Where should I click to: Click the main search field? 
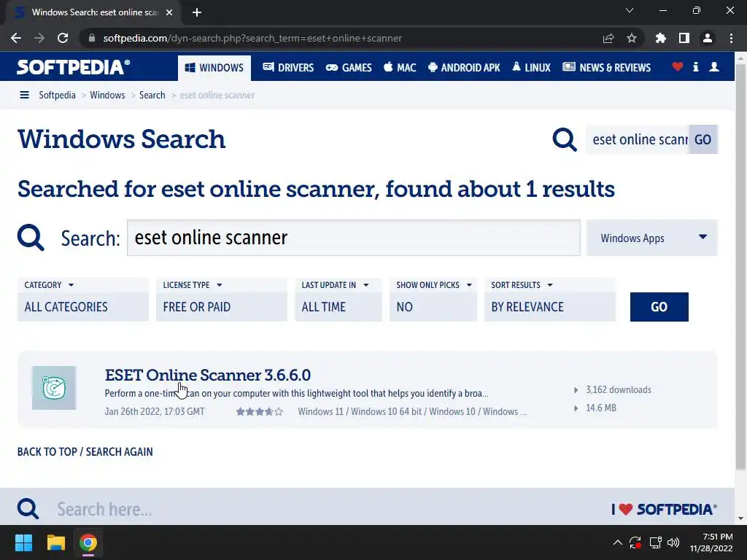(x=354, y=238)
